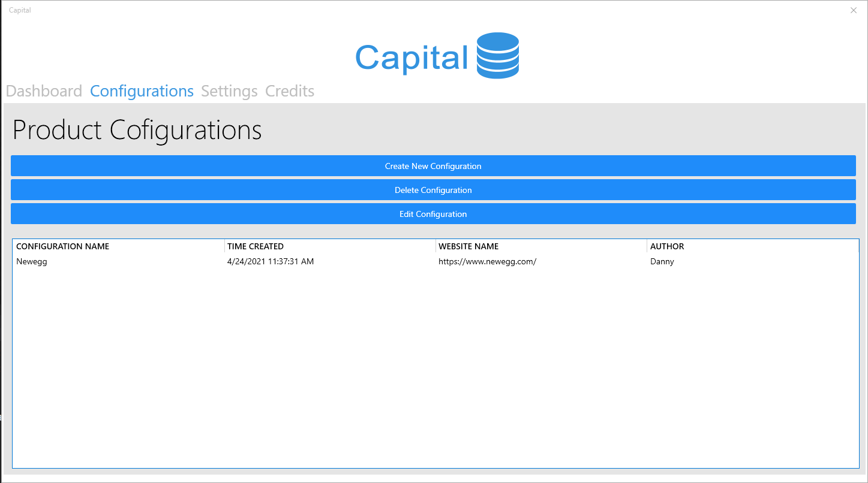Click the Product Cofigurations heading
This screenshot has height=483, width=868.
[x=137, y=131]
